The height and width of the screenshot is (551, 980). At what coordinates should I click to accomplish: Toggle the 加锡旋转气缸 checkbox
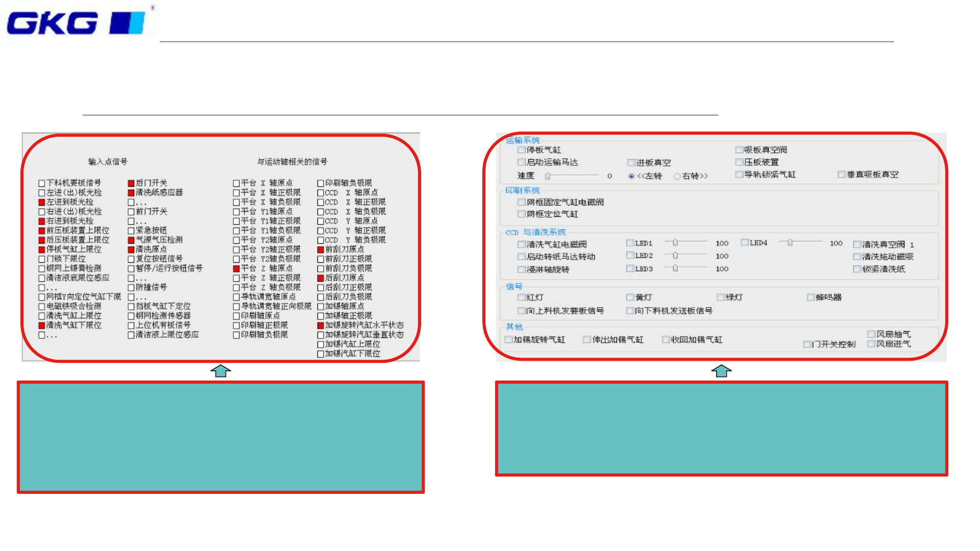point(508,339)
